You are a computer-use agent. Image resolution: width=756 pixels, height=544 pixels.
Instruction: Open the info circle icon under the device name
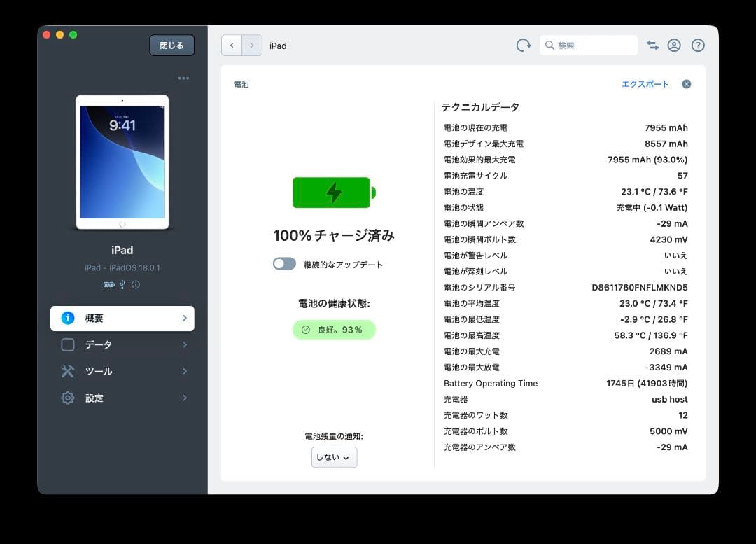(136, 284)
